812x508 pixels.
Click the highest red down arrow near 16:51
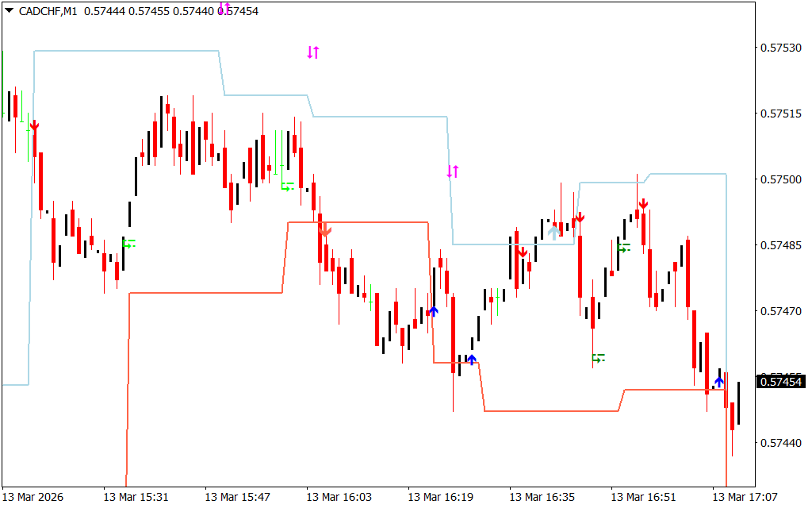pos(643,204)
